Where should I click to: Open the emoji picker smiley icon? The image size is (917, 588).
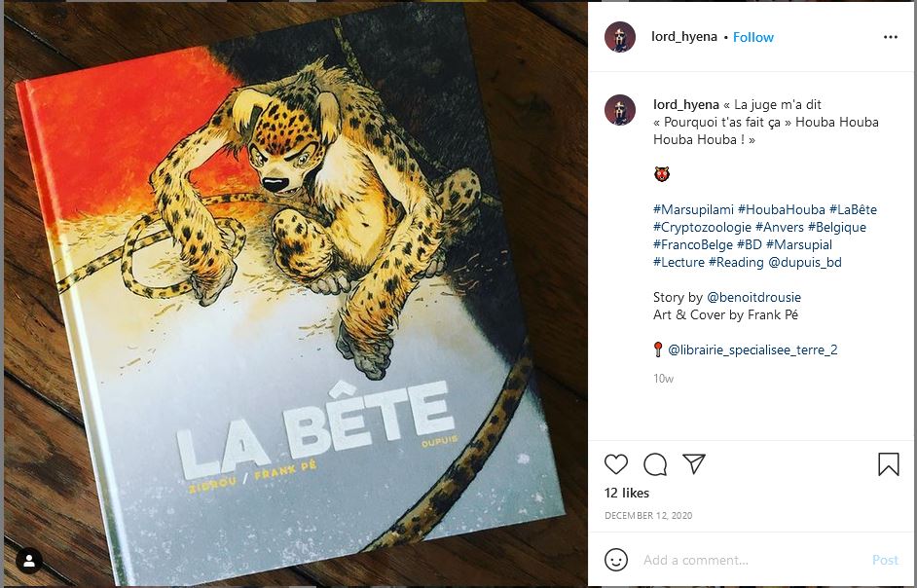click(x=616, y=560)
